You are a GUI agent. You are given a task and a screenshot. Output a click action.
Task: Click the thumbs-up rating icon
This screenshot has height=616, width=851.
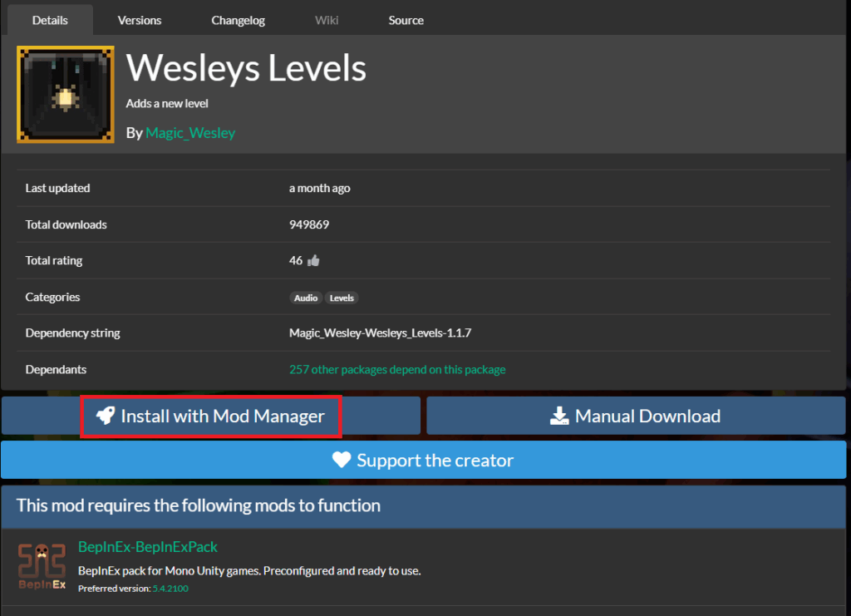[313, 261]
